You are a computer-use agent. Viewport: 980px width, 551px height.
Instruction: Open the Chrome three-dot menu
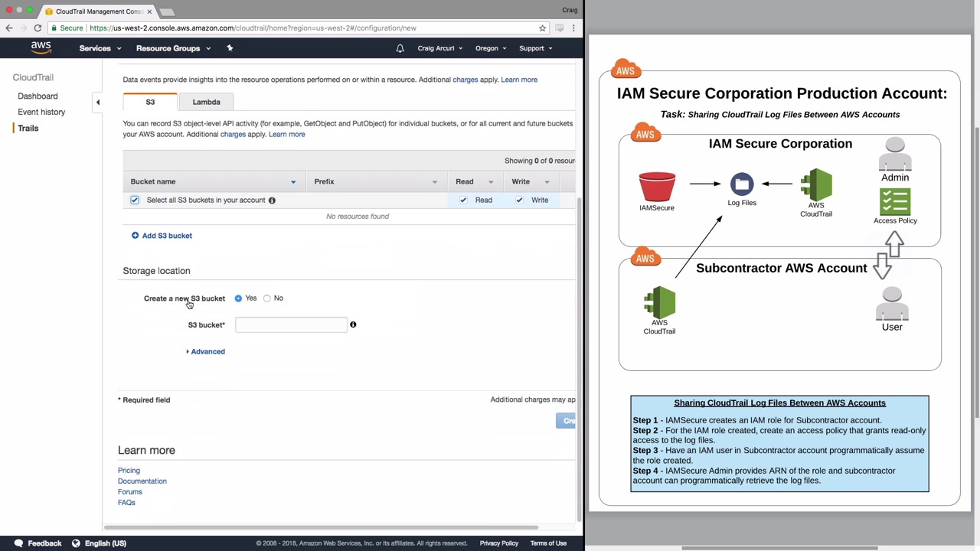pos(573,28)
